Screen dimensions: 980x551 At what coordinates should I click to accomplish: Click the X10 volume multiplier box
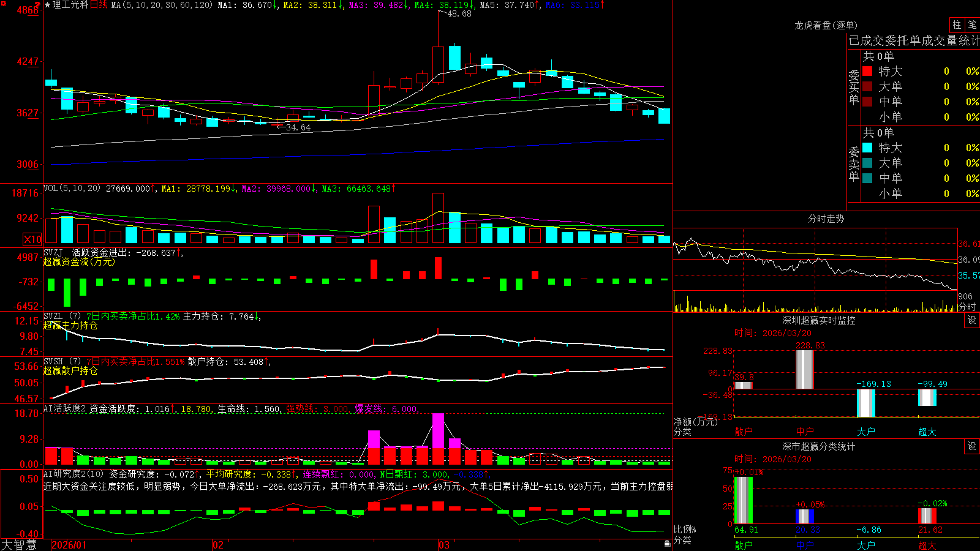[32, 239]
